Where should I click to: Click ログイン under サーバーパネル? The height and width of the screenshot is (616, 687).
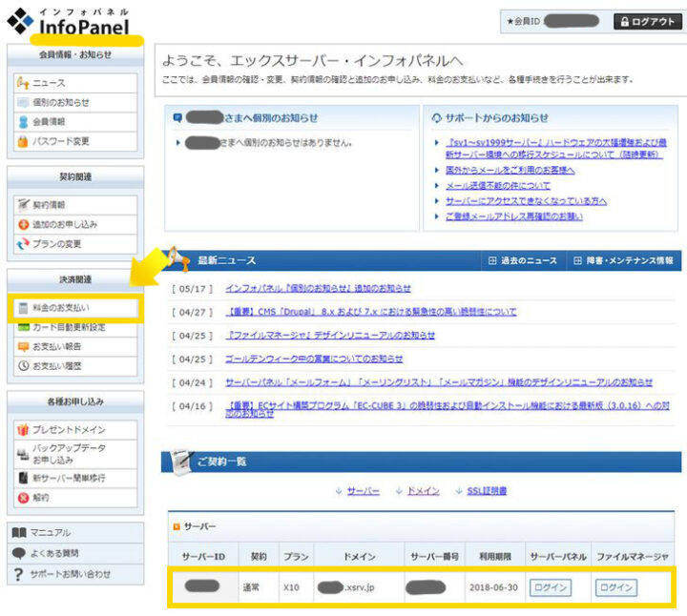click(551, 587)
